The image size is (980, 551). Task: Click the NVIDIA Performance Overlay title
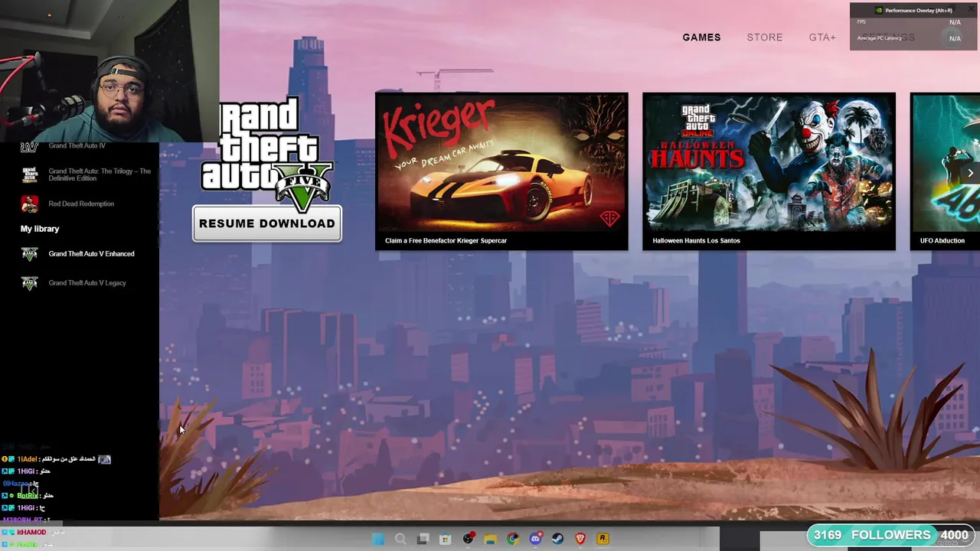pos(919,11)
